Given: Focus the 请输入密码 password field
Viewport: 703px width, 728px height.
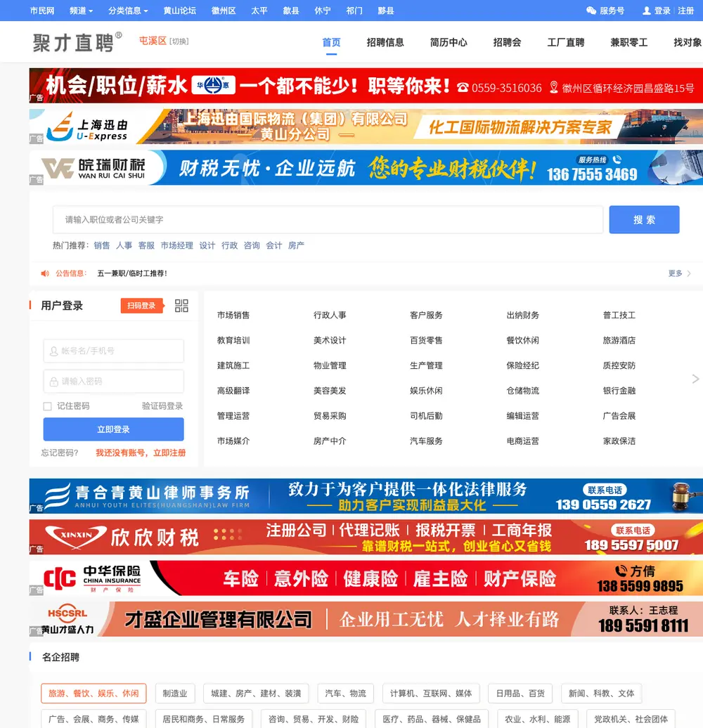Looking at the screenshot, I should [113, 381].
